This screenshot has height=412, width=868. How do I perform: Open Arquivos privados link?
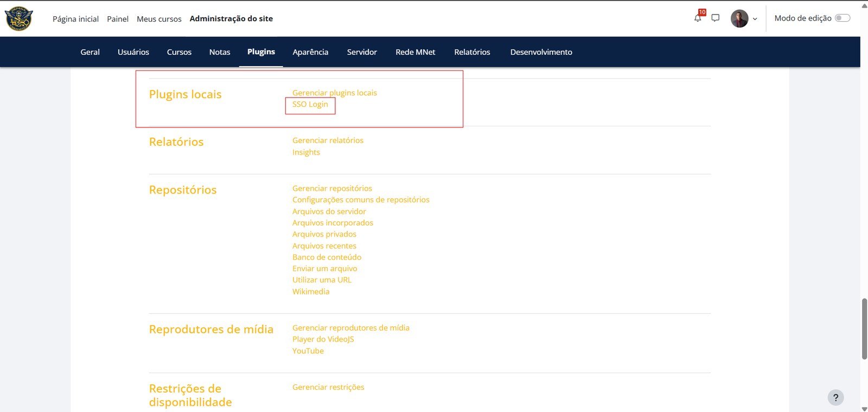324,234
